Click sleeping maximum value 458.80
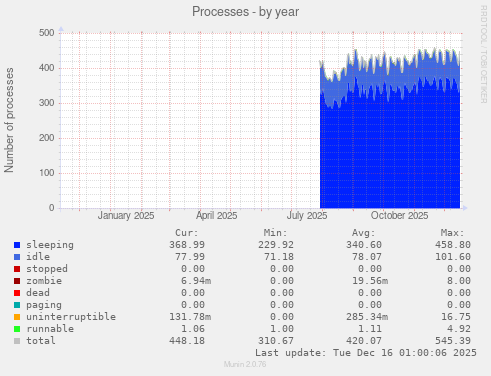491x376 pixels. coord(453,245)
